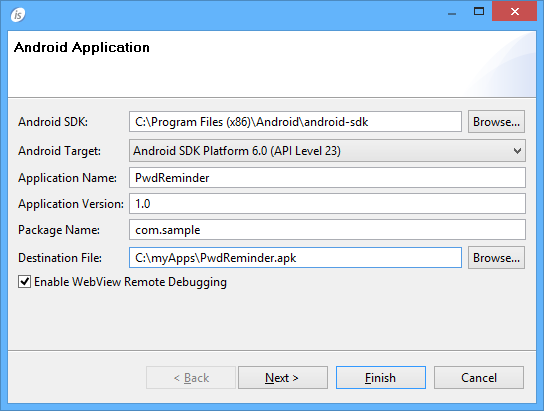Screen dimensions: 544x411
Task: Focus the Android SDK path field
Action: [x=295, y=122]
